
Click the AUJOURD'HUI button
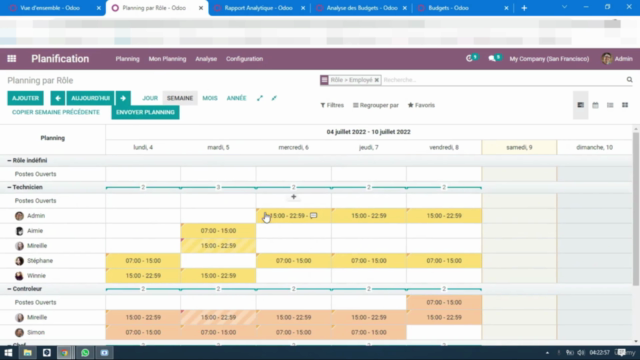coord(90,98)
